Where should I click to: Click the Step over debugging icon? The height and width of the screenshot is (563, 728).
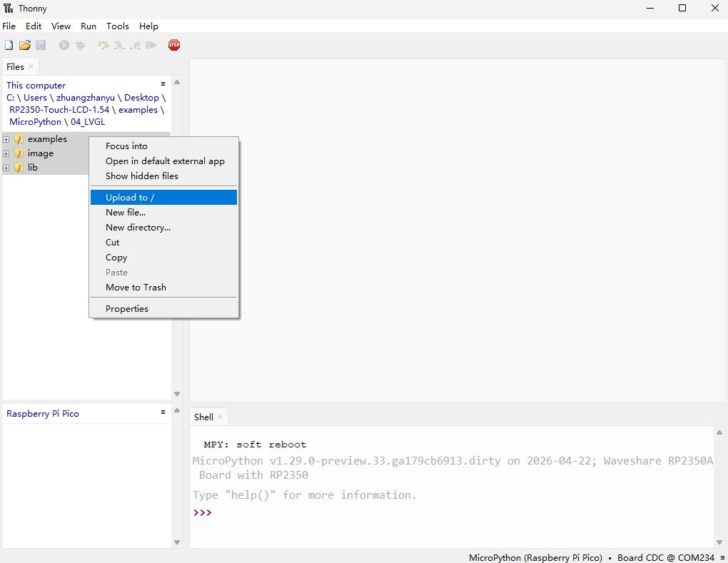(x=103, y=45)
